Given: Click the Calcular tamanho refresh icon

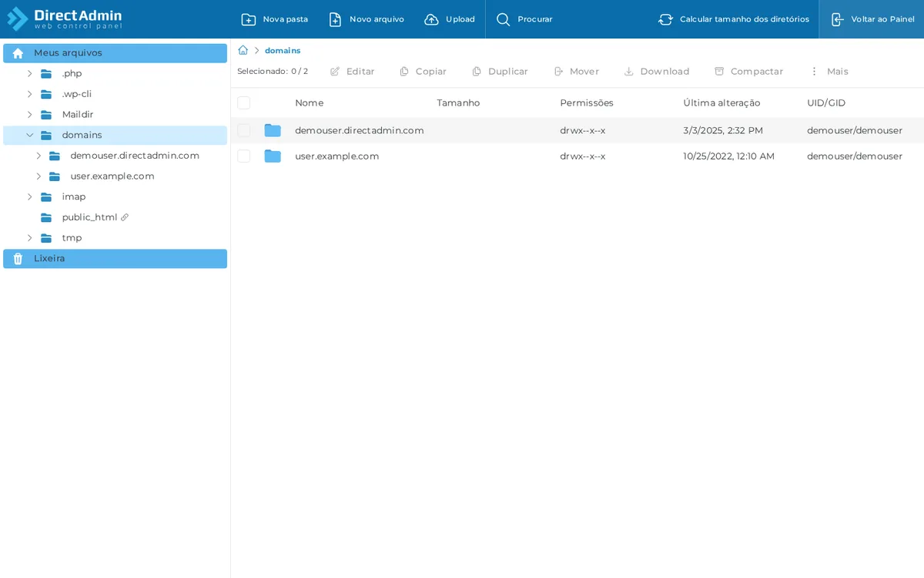Looking at the screenshot, I should [665, 19].
